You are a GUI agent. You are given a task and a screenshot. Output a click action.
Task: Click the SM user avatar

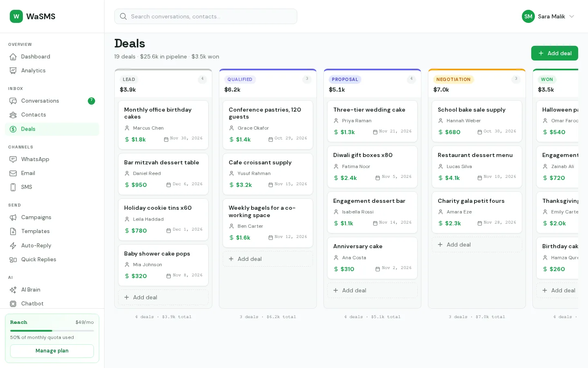tap(528, 16)
